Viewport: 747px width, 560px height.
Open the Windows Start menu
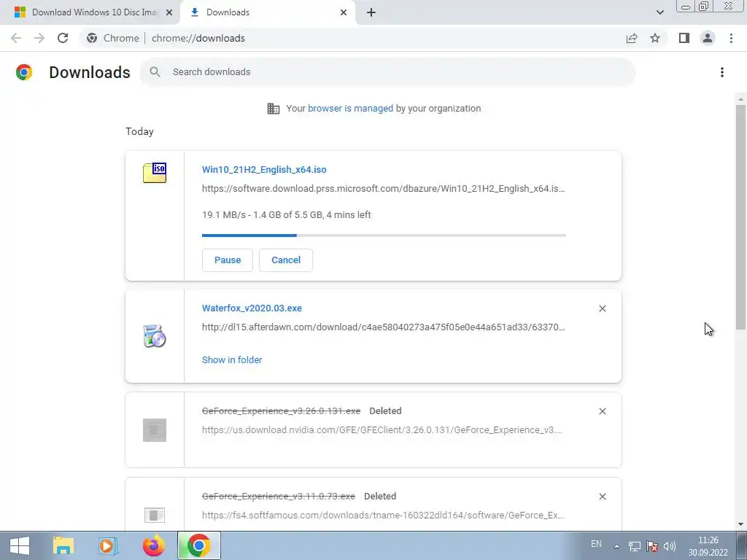point(20,545)
